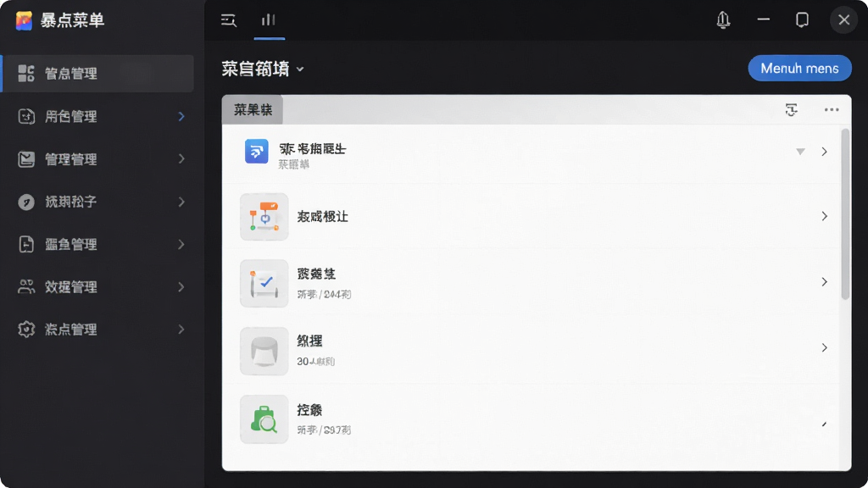Screen dimensions: 868x488
Task: Click the flowchart icon thumbnail
Action: (264, 216)
